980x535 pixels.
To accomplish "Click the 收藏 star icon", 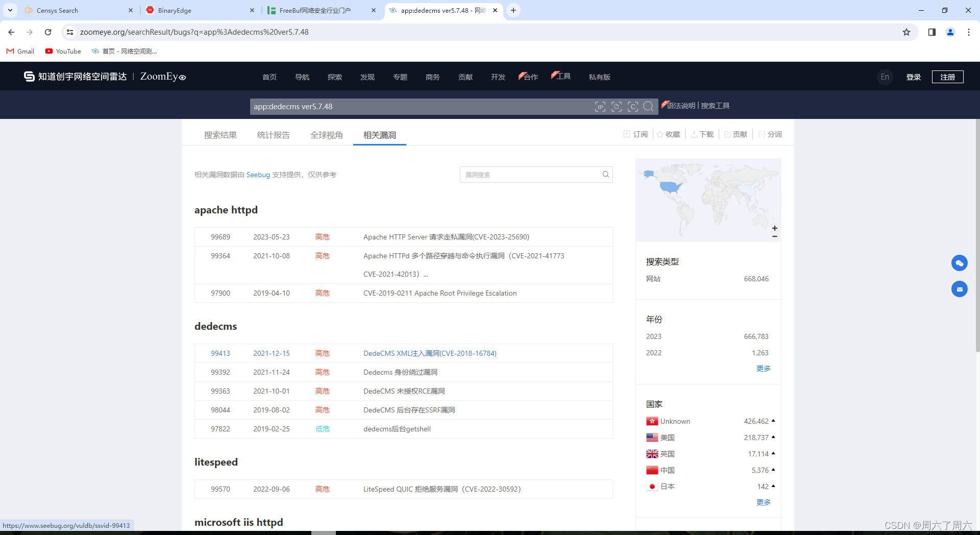I will coord(660,134).
